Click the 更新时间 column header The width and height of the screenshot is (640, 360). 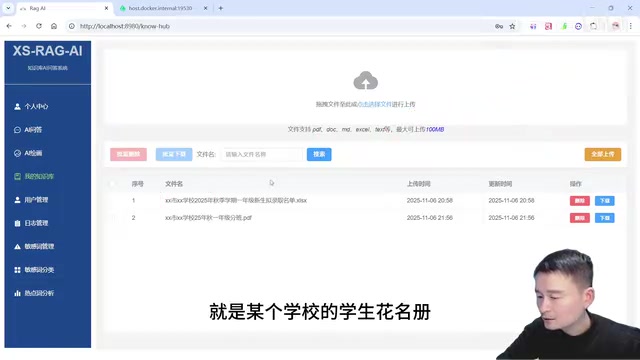(x=500, y=184)
